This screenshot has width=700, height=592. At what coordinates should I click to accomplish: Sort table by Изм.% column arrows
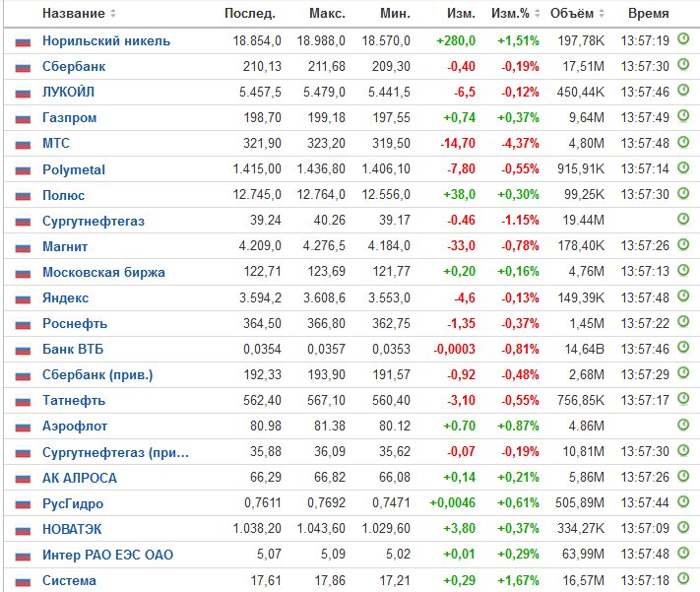pos(537,14)
